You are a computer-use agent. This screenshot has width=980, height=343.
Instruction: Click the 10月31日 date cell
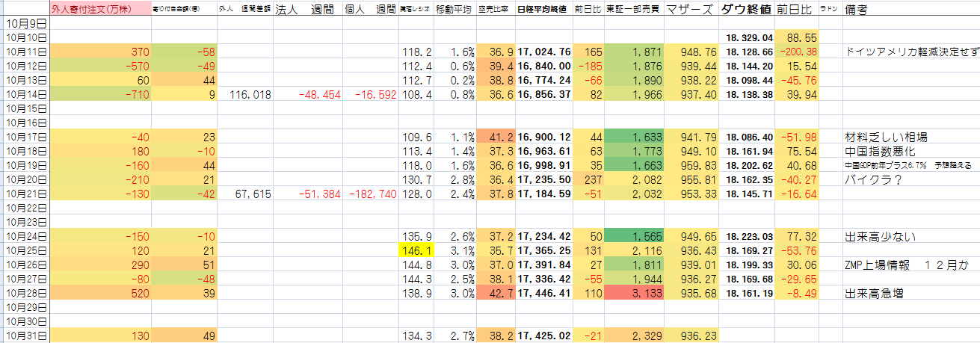27,336
